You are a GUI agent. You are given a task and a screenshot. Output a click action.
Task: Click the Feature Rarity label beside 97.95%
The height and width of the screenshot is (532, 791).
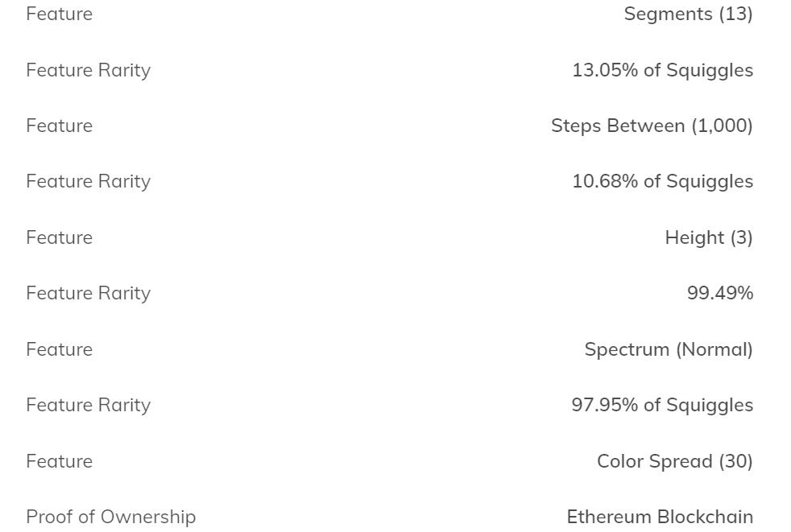click(x=88, y=405)
